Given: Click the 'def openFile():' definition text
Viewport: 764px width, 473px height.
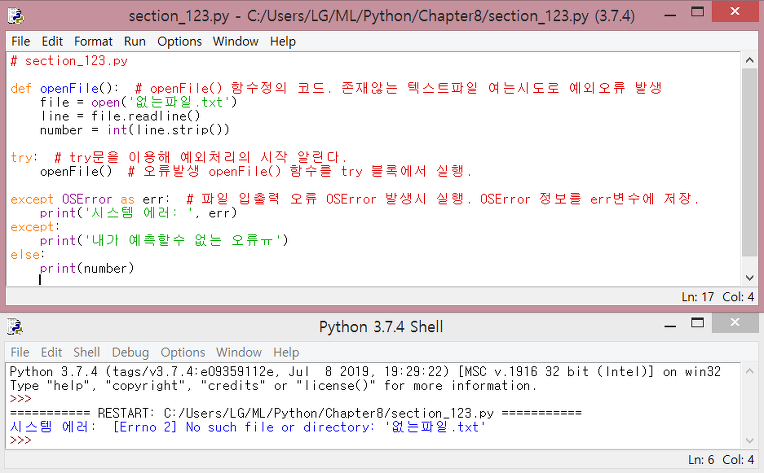Looking at the screenshot, I should coord(64,89).
